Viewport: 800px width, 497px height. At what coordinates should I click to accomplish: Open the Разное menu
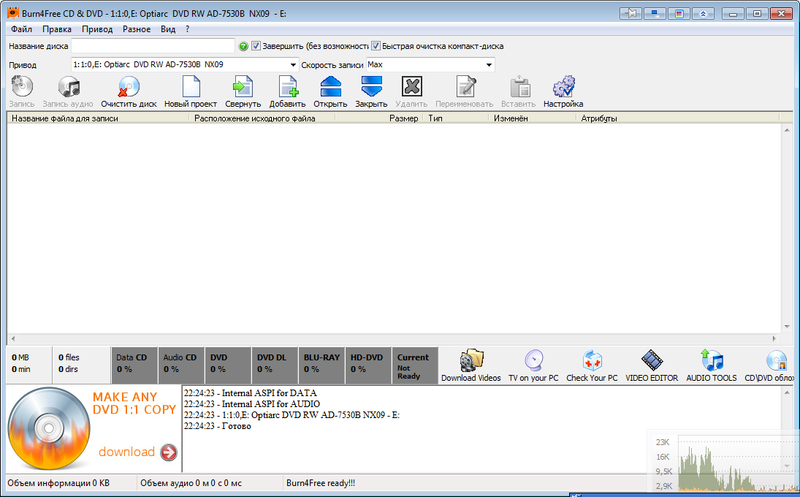137,30
